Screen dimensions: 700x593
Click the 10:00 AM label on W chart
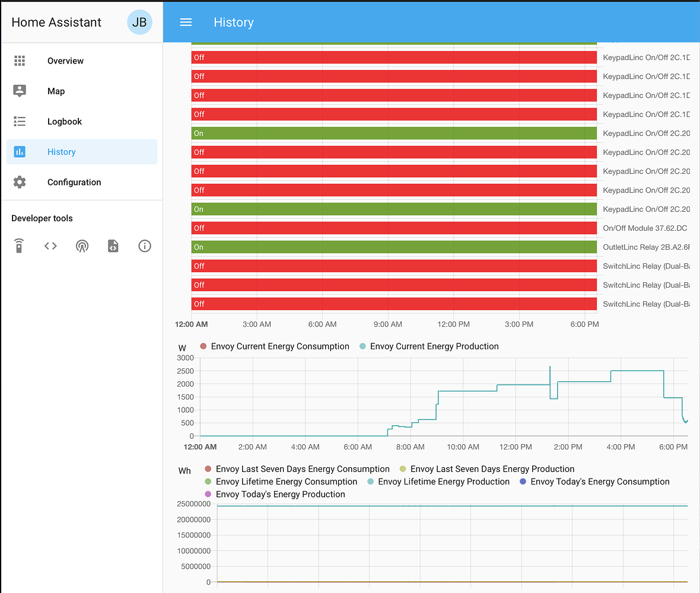pos(463,447)
